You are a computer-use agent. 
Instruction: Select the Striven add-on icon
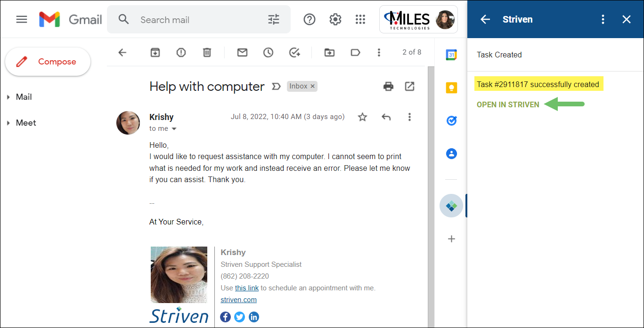[x=451, y=206]
